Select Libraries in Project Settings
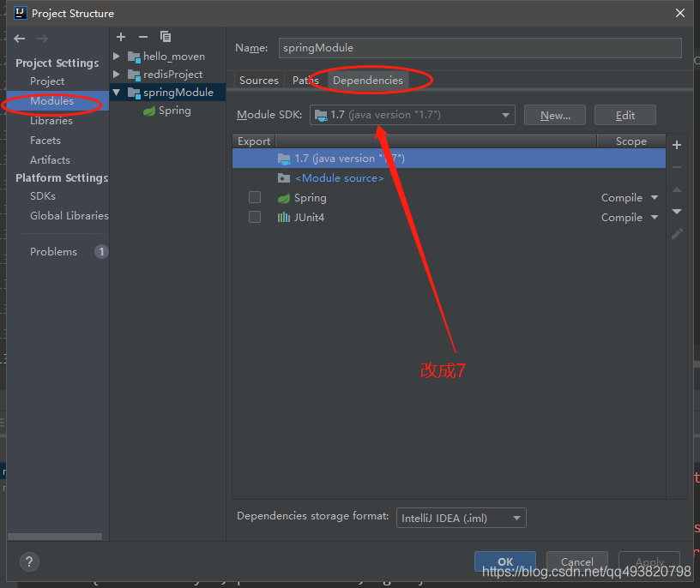The width and height of the screenshot is (700, 588). [x=51, y=121]
